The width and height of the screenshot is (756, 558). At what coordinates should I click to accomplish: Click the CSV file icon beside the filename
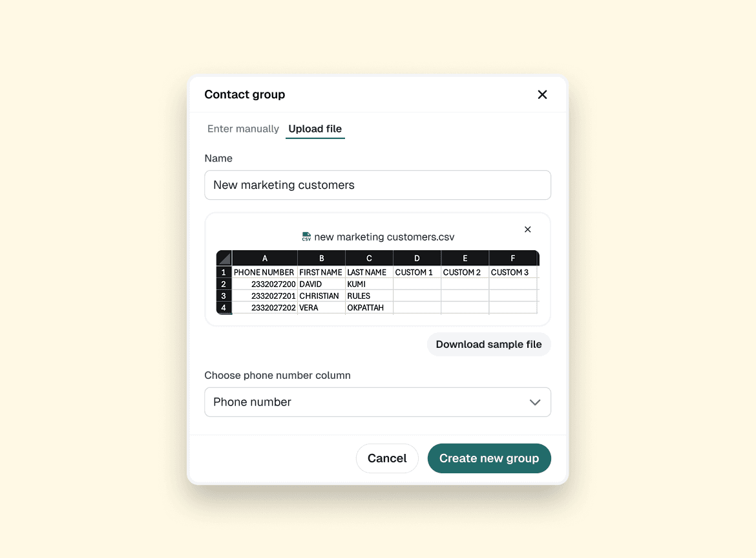tap(306, 237)
